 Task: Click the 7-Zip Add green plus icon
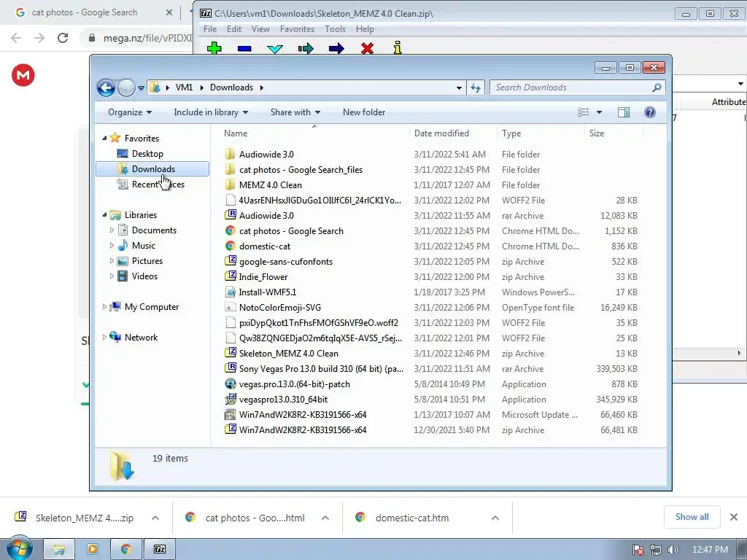(x=214, y=49)
